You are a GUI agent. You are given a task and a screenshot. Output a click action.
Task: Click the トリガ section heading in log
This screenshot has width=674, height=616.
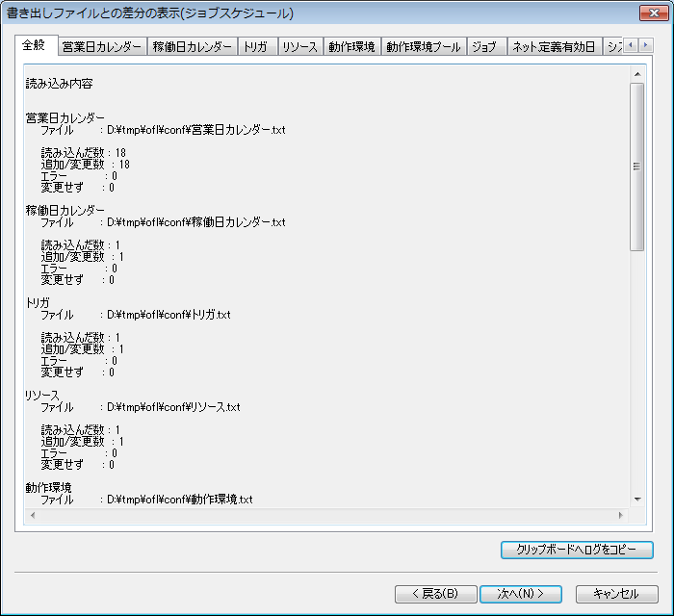click(38, 303)
